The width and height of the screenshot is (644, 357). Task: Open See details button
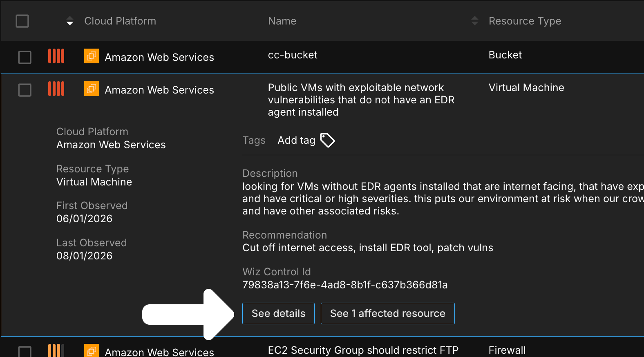click(278, 313)
